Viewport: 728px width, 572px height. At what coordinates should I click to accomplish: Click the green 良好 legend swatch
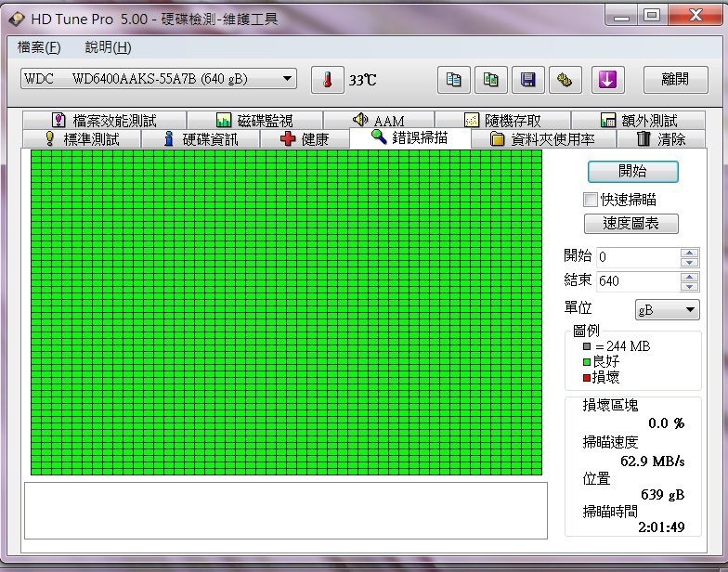587,362
